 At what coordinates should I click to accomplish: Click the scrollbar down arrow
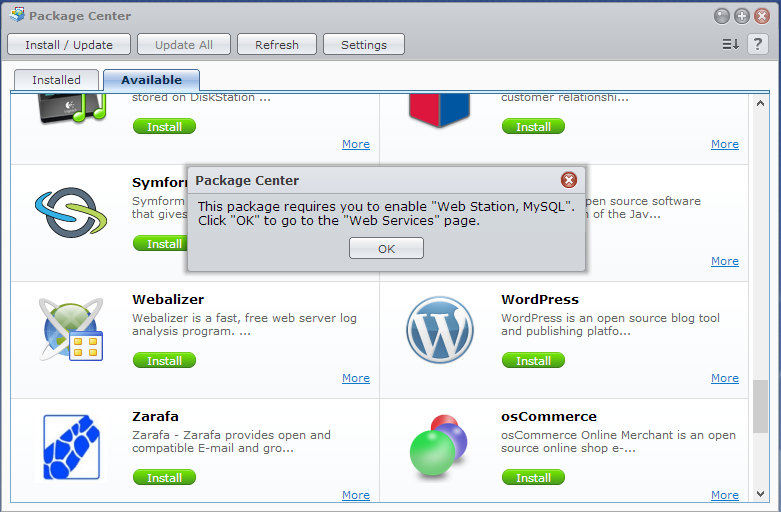coord(760,494)
